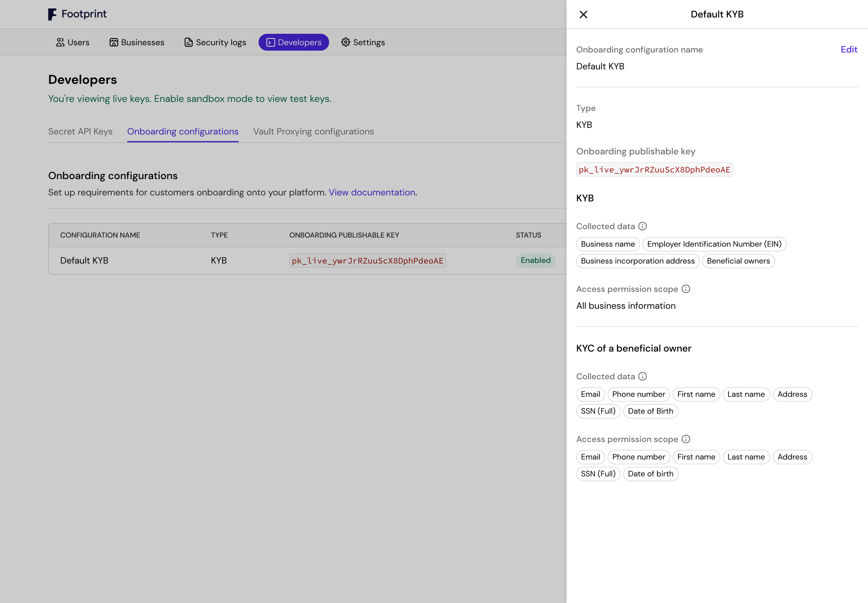The image size is (868, 603).
Task: Click the Enabled status badge
Action: [535, 260]
